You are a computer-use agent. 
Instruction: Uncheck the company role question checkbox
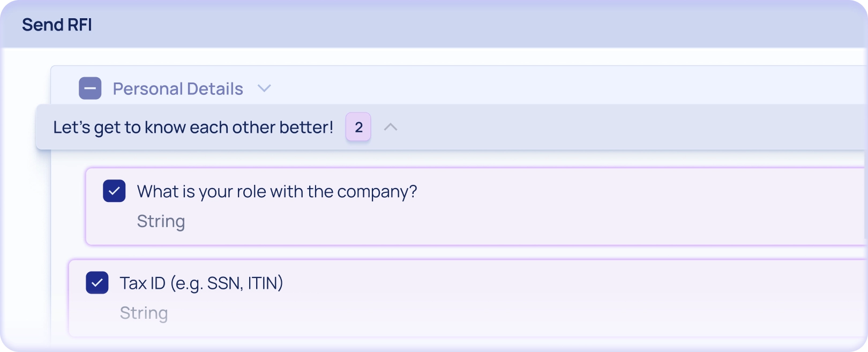point(114,191)
